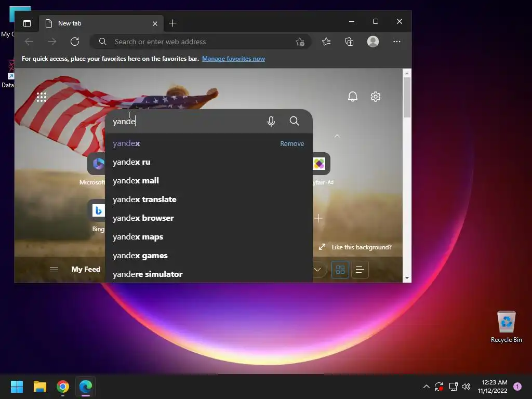Viewport: 532px width, 399px height.
Task: Click Like this background? link
Action: point(362,247)
